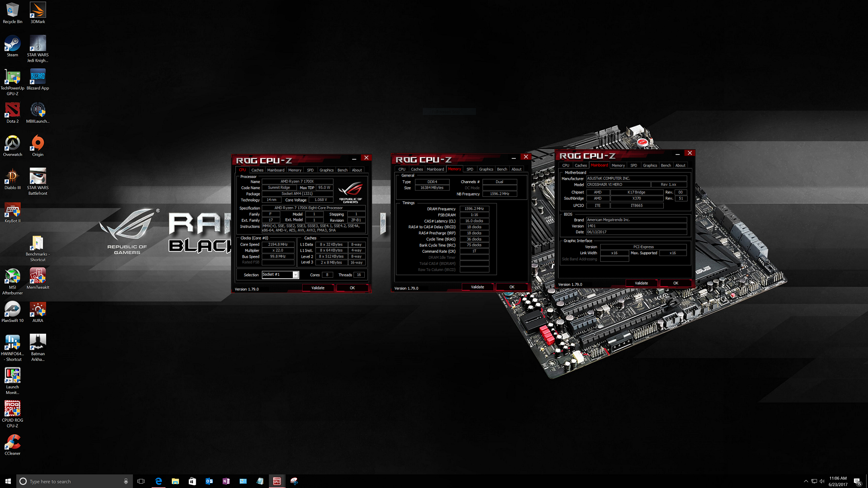Open File Explorer from the taskbar

(175, 481)
